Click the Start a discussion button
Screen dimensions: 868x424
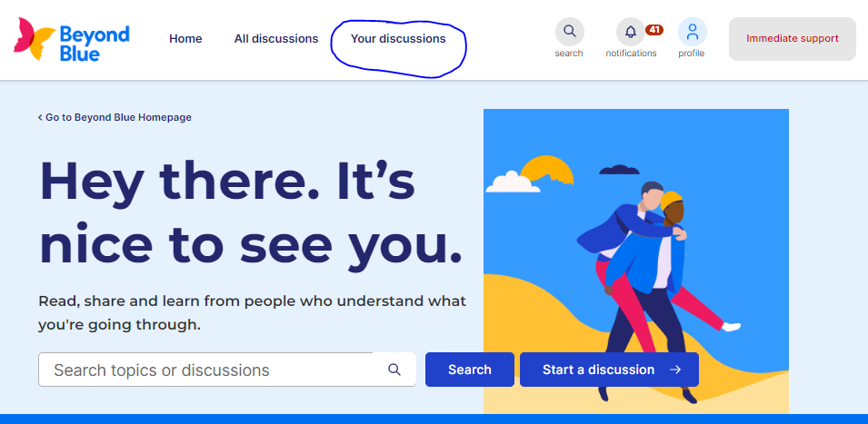pyautogui.click(x=609, y=370)
